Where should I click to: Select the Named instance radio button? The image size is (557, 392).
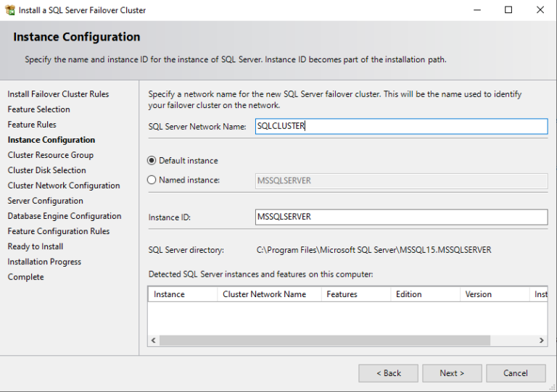pyautogui.click(x=152, y=180)
